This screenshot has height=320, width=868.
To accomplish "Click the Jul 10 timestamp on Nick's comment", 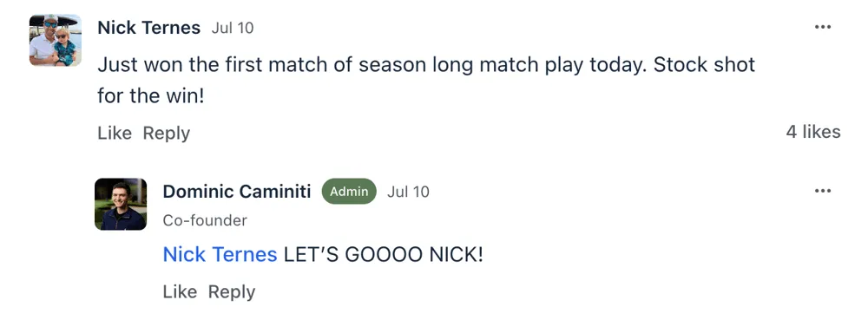I will [x=233, y=28].
